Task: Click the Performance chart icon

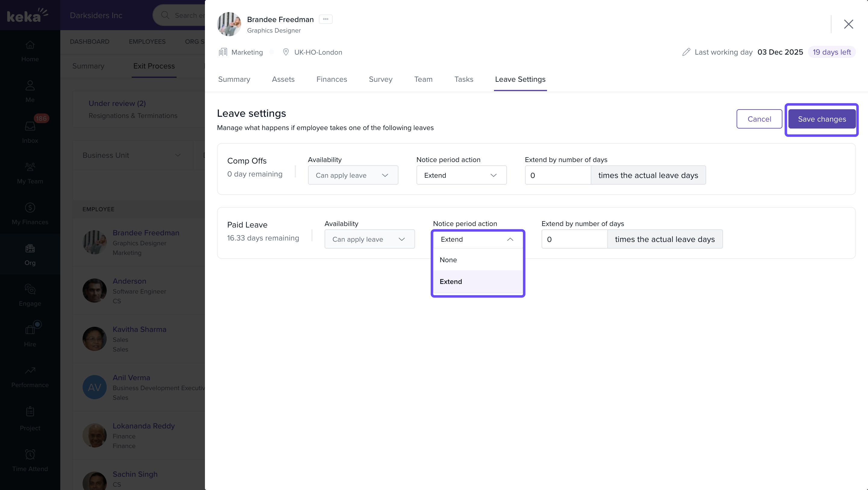Action: coord(30,371)
